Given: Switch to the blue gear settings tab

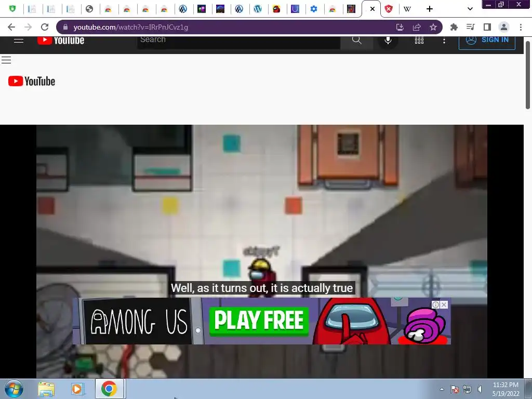Looking at the screenshot, I should click(x=314, y=9).
